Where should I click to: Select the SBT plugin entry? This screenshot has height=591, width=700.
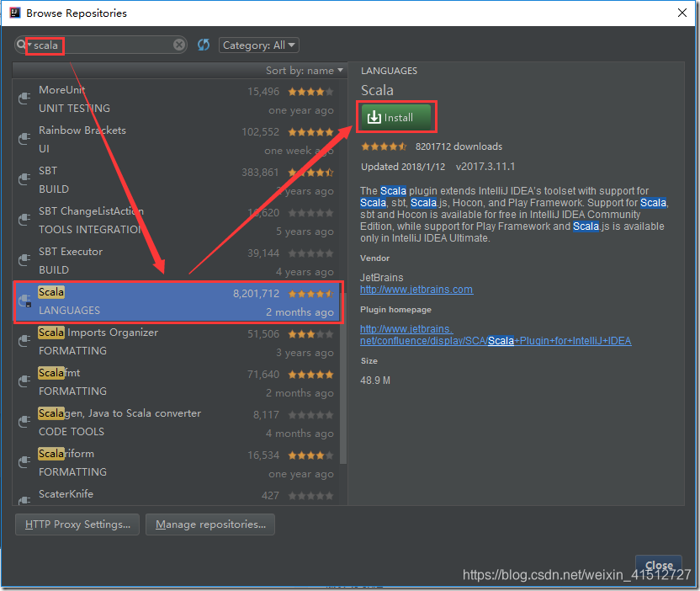click(177, 179)
